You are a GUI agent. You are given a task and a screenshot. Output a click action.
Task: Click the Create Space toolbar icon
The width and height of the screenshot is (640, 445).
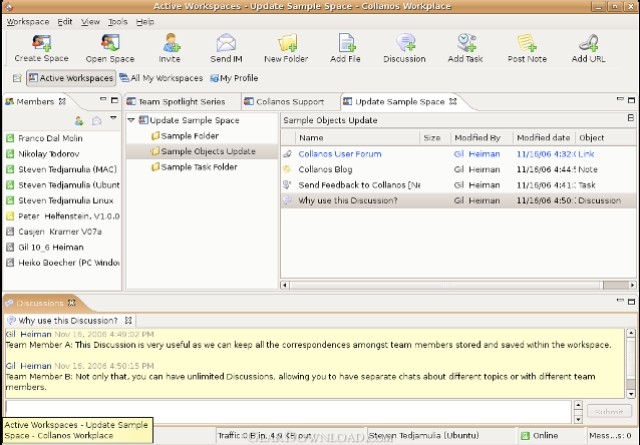(x=42, y=43)
